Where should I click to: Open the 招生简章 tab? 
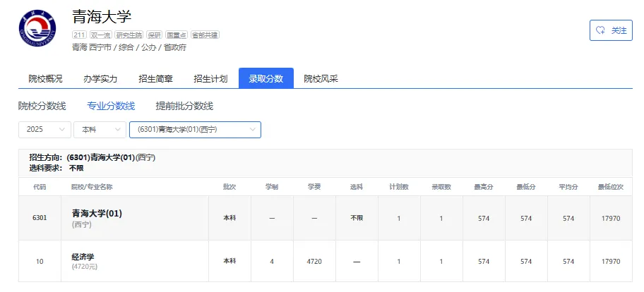[x=155, y=79]
